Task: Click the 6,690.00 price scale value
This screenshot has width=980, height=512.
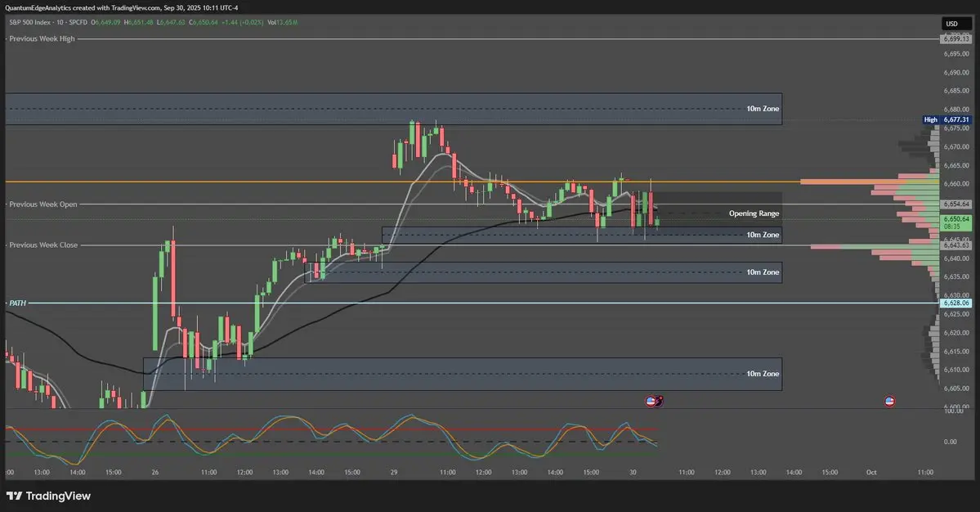Action: click(956, 73)
